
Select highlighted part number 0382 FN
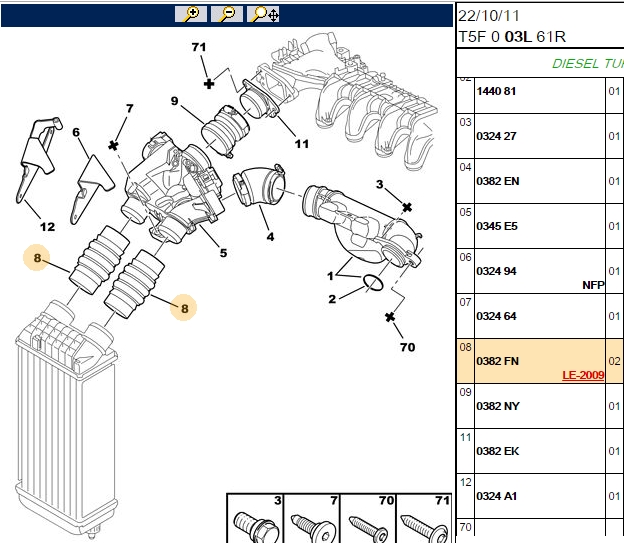497,361
